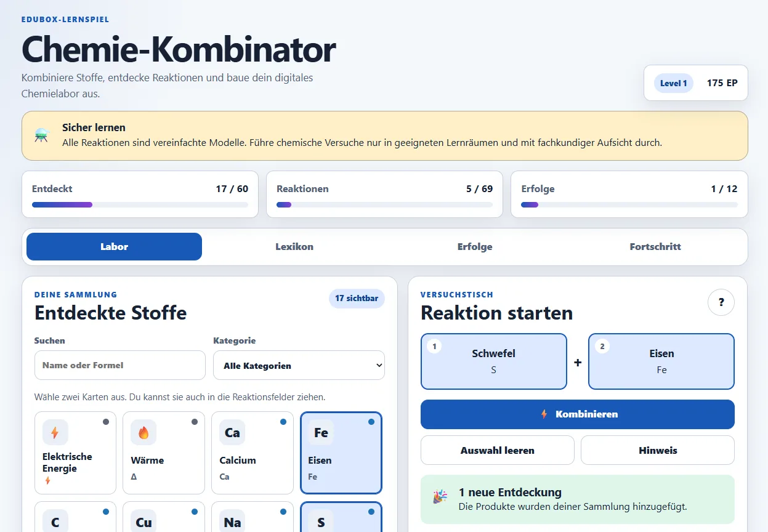
Task: Click the Na element symbol tile
Action: [232, 522]
